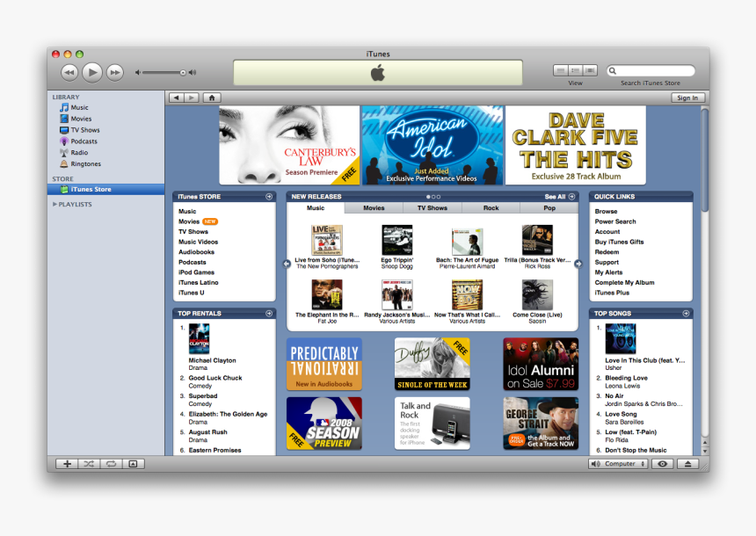Image resolution: width=756 pixels, height=536 pixels.
Task: Click the Sign In button
Action: click(x=687, y=98)
